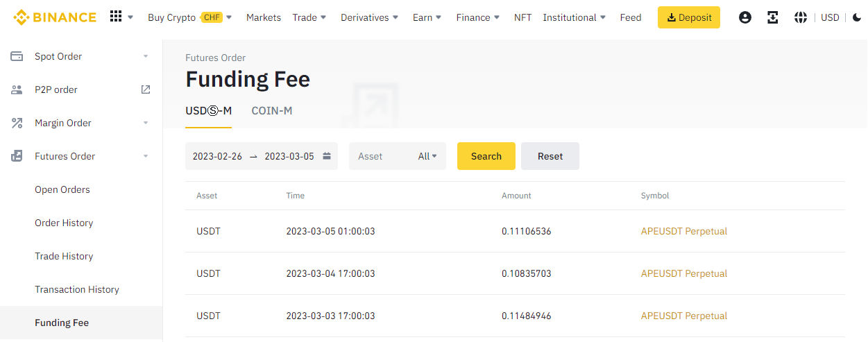Switch to the USDⓈ-M tab
The width and height of the screenshot is (868, 342).
[x=209, y=111]
